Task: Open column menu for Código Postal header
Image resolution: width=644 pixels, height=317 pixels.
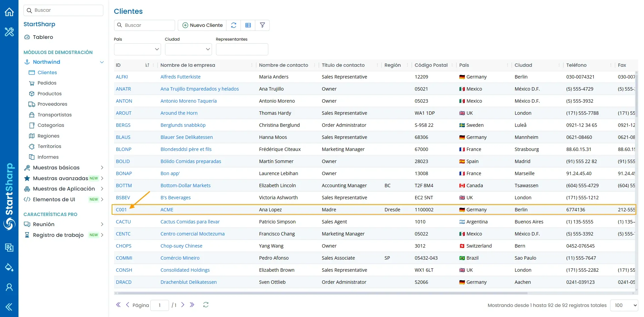Action: [452, 65]
